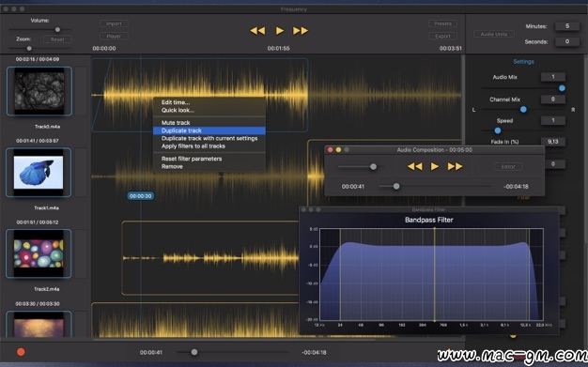The height and width of the screenshot is (367, 588).
Task: Click the Channel Mix value field
Action: [x=552, y=99]
